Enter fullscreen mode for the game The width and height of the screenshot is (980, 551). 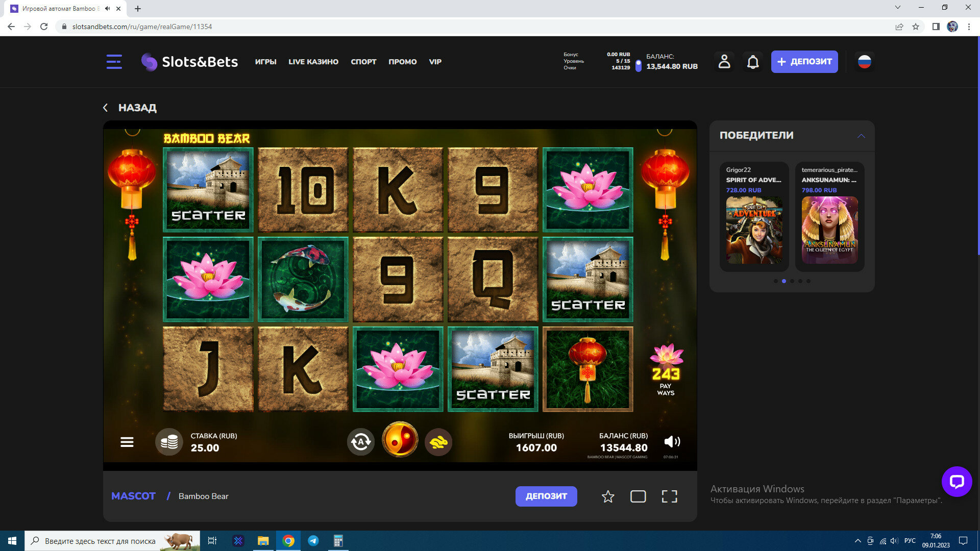(669, 496)
